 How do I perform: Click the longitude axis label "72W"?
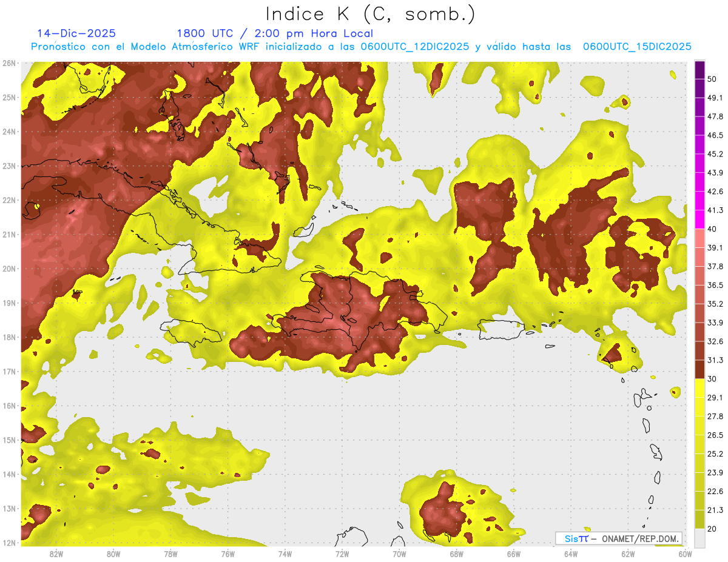pos(342,554)
